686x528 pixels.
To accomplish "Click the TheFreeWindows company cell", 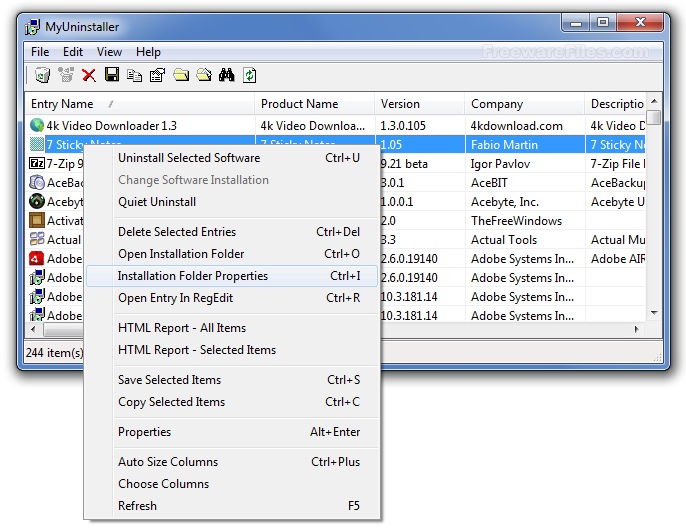I will tap(525, 221).
